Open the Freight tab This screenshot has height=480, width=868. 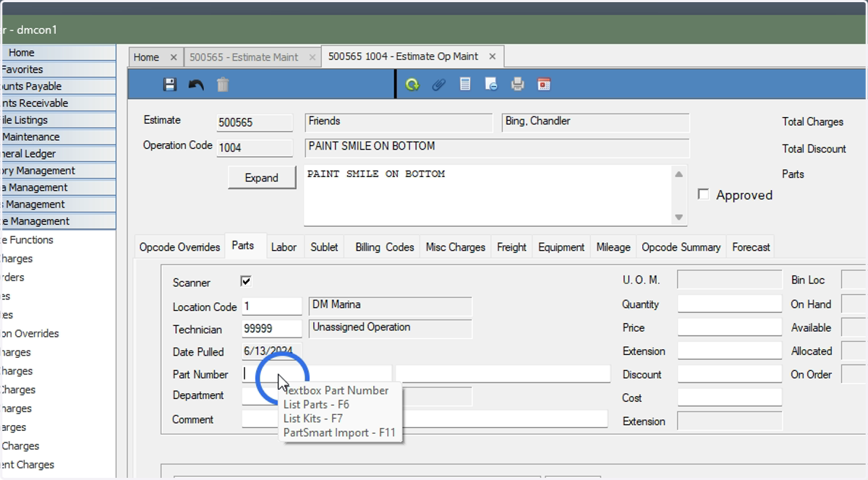coord(511,247)
